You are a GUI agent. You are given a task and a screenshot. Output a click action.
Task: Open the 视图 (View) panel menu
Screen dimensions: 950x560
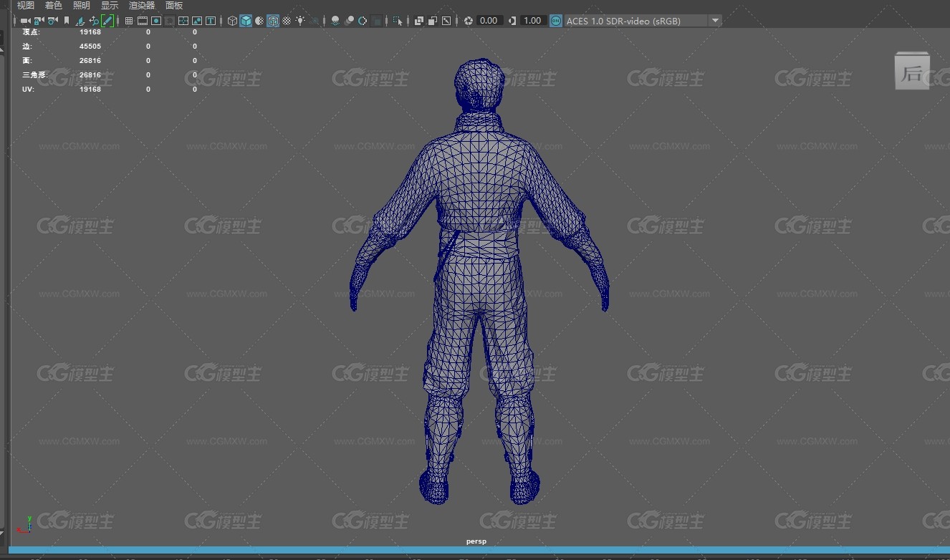click(26, 5)
